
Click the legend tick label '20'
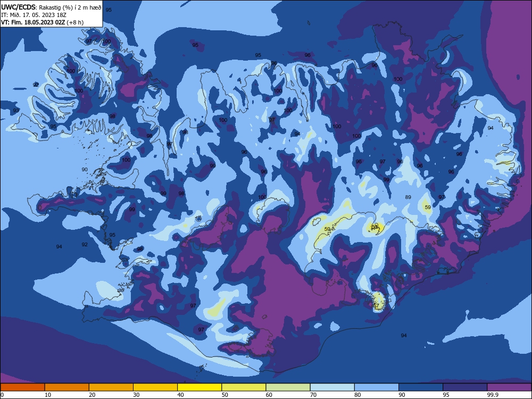92,395
